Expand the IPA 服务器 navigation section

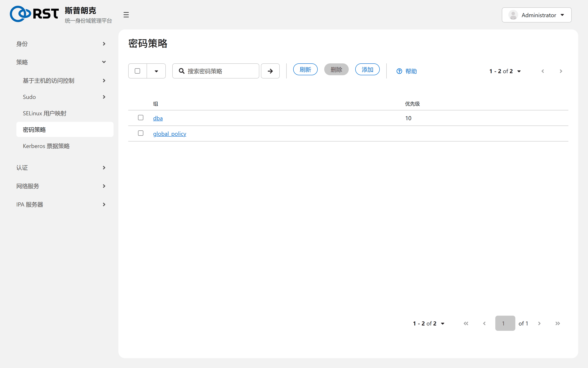click(x=61, y=204)
